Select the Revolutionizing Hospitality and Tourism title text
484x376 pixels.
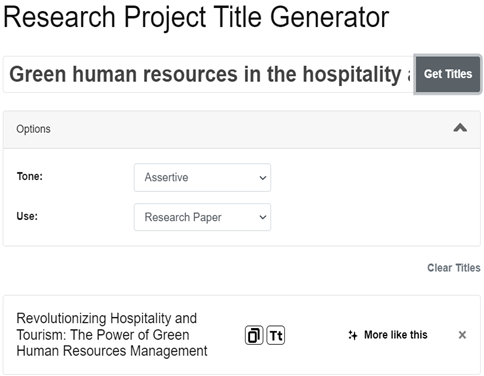tap(112, 335)
